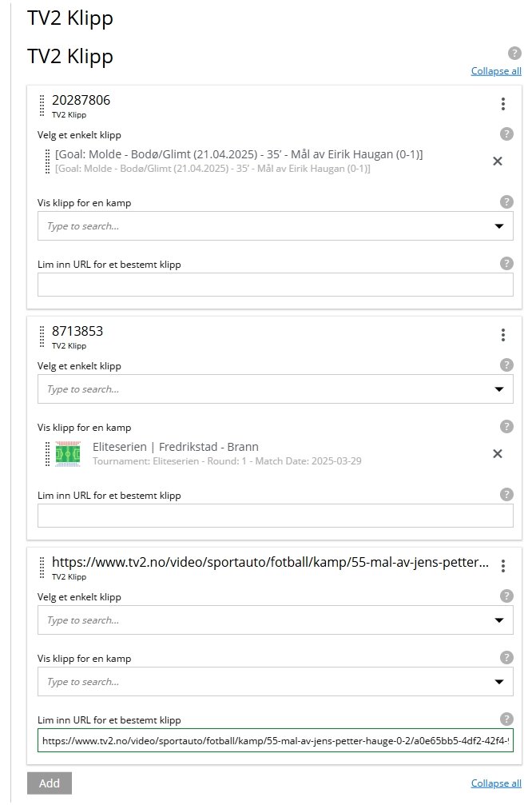Expand 'Vis klipp for en kamp' dropdown in block 20287806
The height and width of the screenshot is (805, 532).
click(498, 226)
